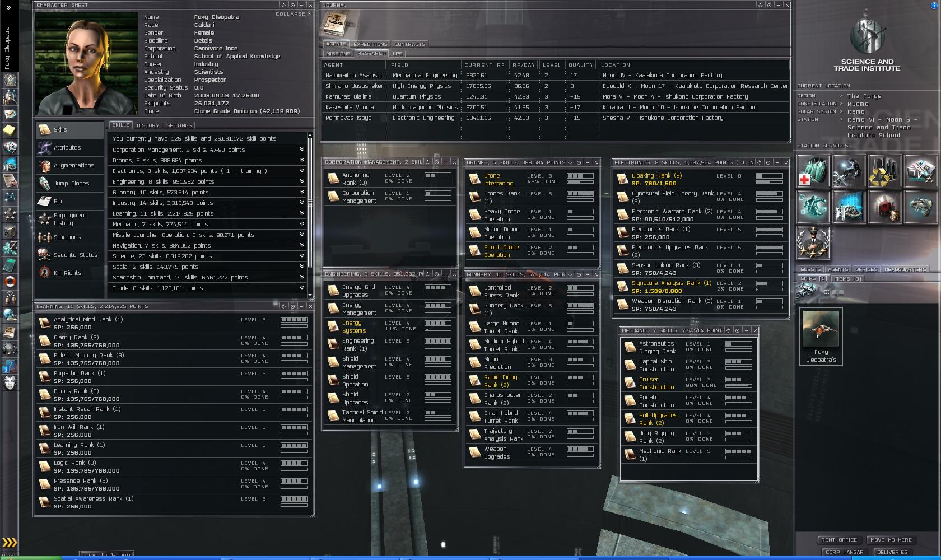Open Kill Rights in the character sheet
The width and height of the screenshot is (941, 560).
pyautogui.click(x=70, y=273)
